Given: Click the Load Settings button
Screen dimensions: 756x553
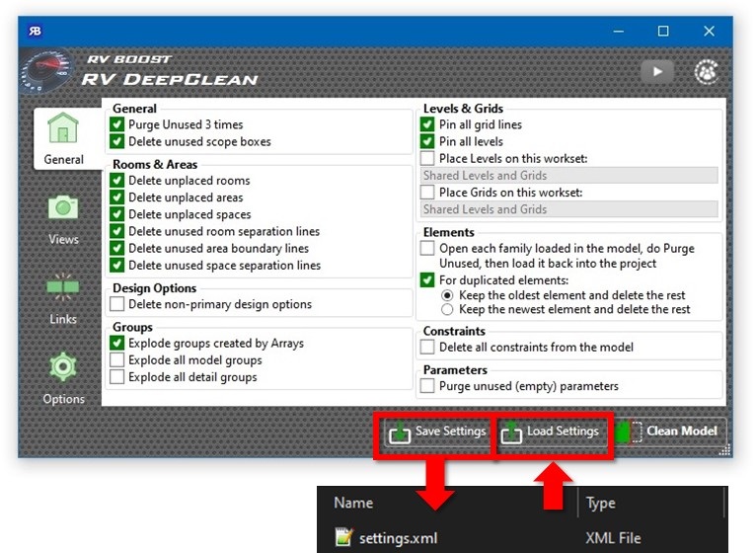Looking at the screenshot, I should [551, 432].
